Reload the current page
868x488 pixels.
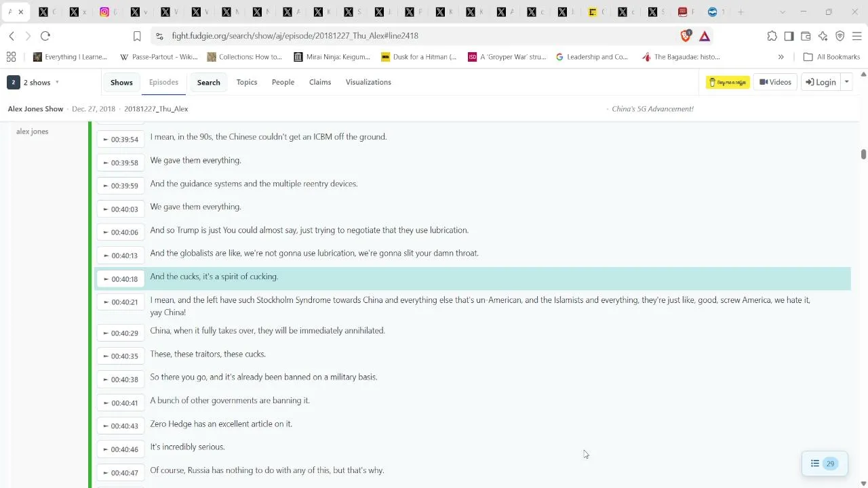pyautogui.click(x=45, y=36)
